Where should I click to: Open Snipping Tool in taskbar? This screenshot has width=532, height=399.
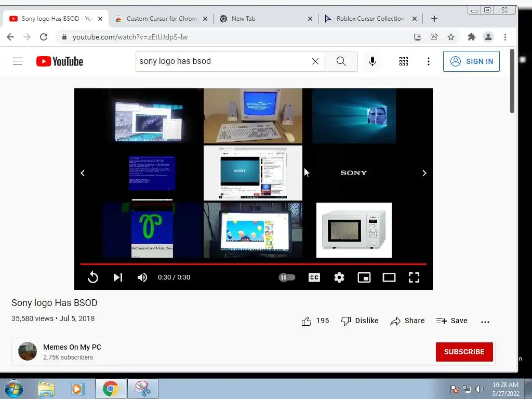(142, 389)
